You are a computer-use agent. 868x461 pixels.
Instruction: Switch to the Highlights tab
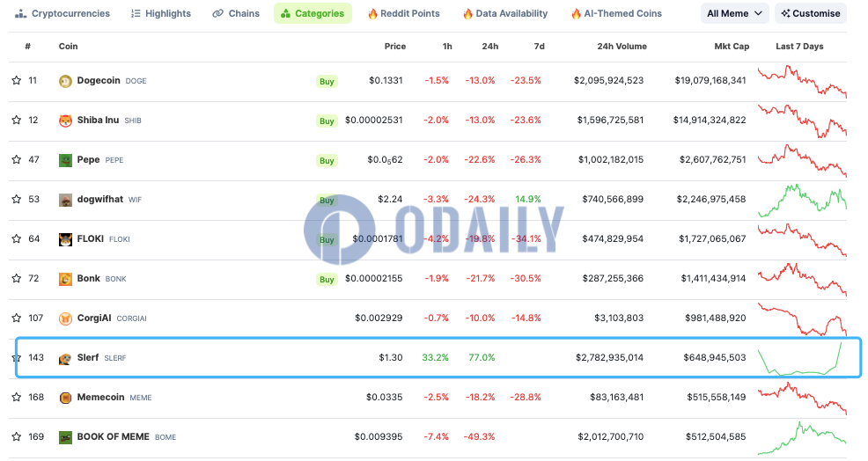(x=160, y=13)
